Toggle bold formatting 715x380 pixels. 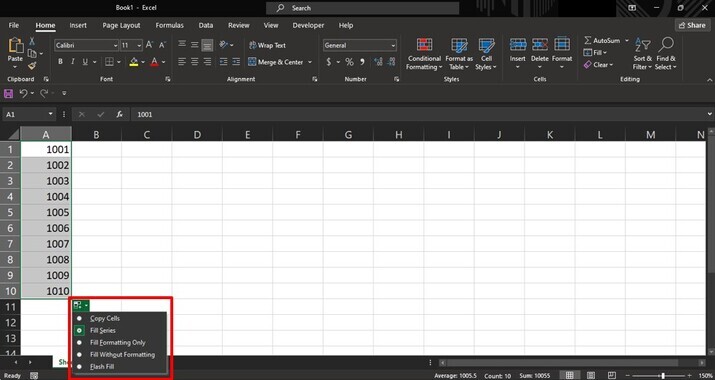point(60,62)
